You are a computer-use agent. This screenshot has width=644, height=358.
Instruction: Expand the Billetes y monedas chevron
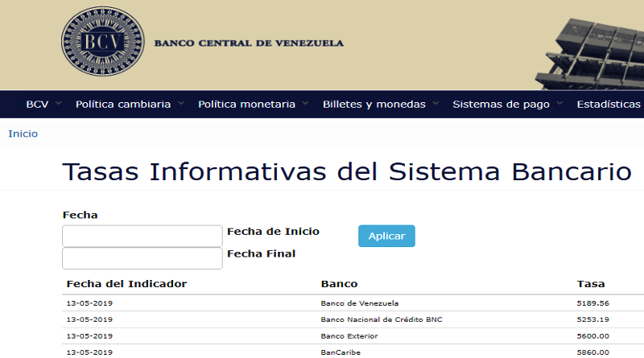click(x=436, y=104)
